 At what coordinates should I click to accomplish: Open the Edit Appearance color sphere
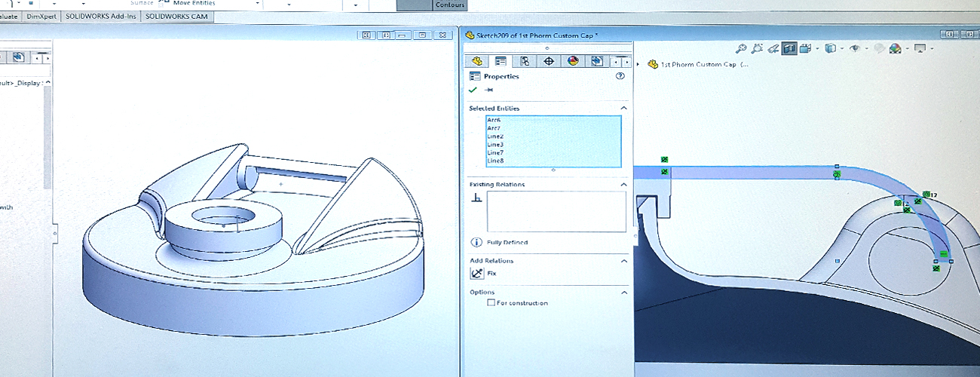click(x=895, y=48)
